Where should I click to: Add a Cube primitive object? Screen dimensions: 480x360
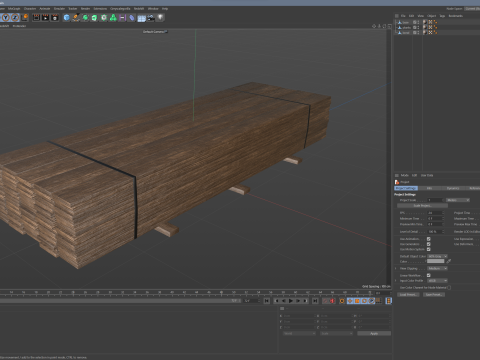coord(66,17)
